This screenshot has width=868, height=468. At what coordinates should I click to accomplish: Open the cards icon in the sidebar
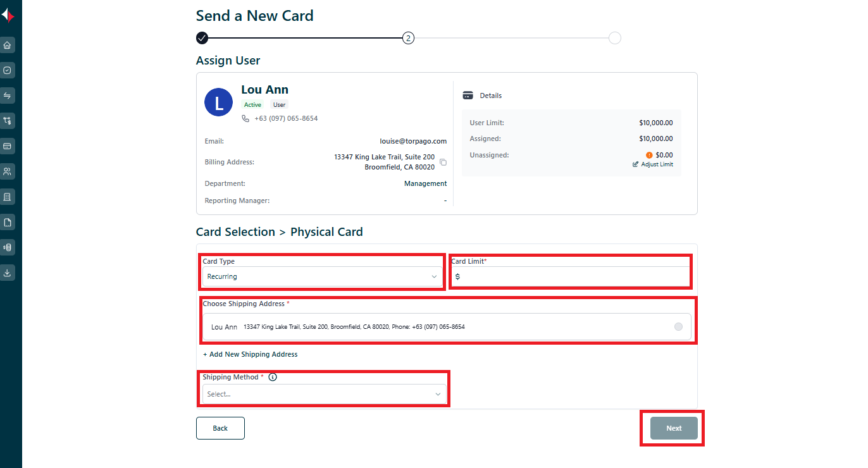[x=8, y=146]
